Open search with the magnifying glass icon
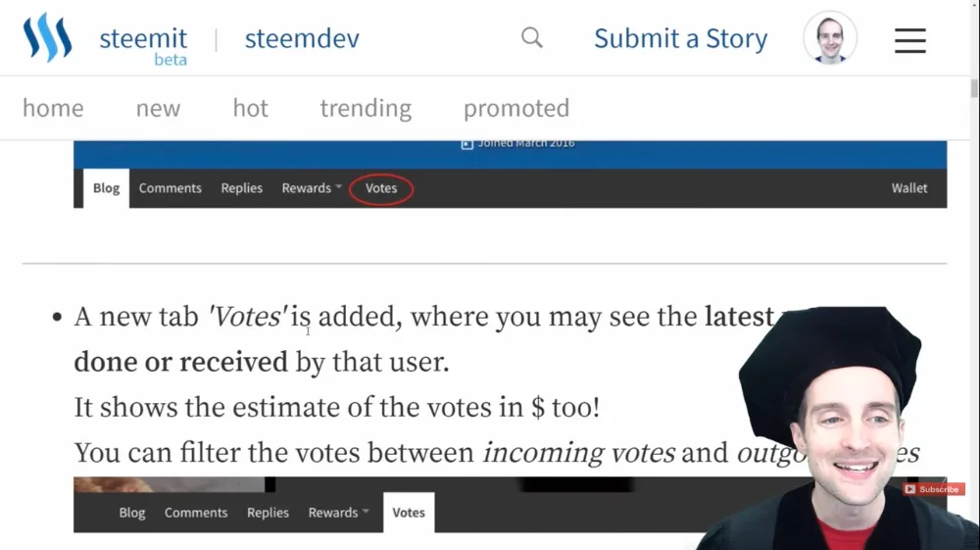Image resolution: width=980 pixels, height=550 pixels. click(x=532, y=38)
